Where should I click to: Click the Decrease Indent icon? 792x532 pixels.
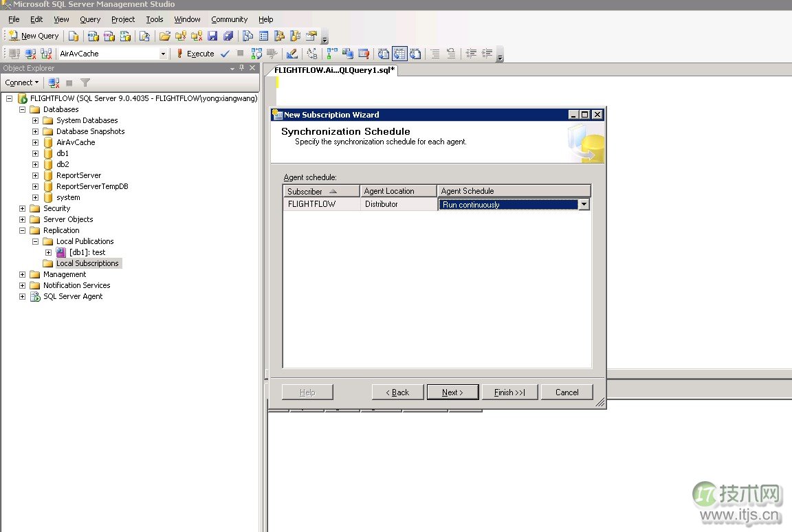(x=471, y=54)
